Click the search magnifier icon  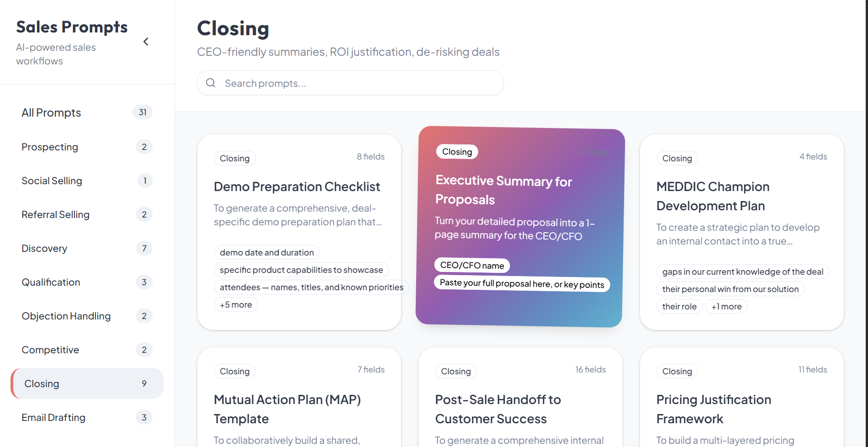[211, 83]
